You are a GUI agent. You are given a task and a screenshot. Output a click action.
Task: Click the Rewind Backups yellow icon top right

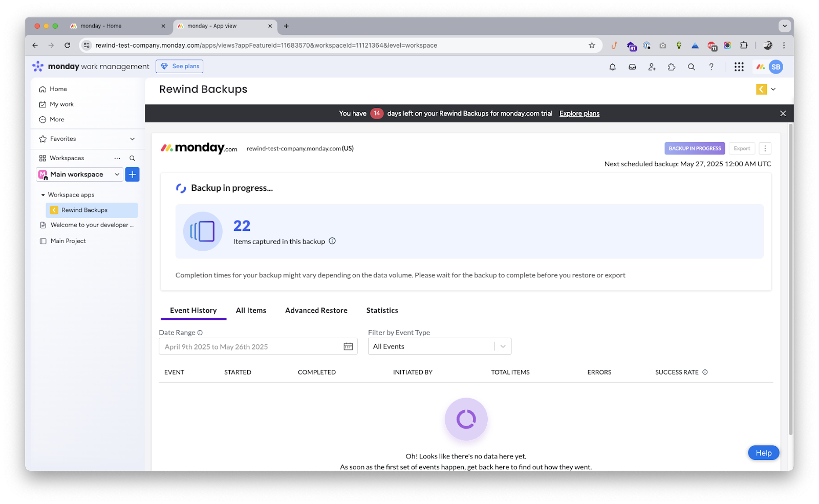[761, 89]
